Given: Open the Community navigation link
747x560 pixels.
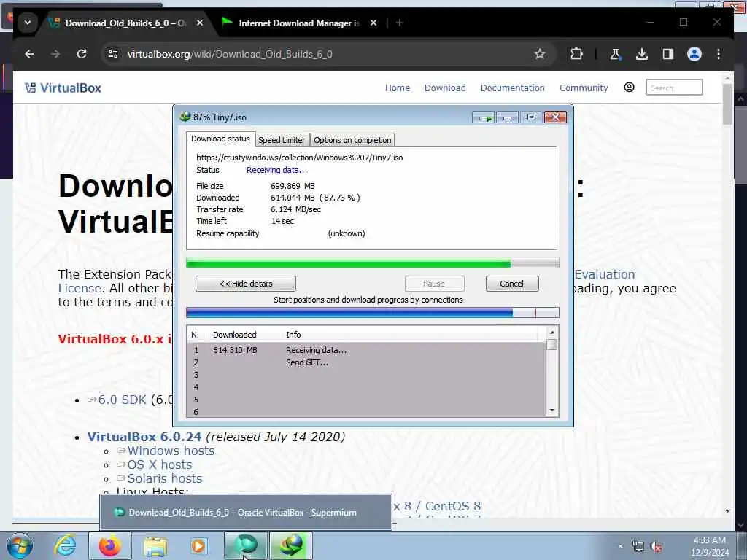Looking at the screenshot, I should click(x=584, y=87).
